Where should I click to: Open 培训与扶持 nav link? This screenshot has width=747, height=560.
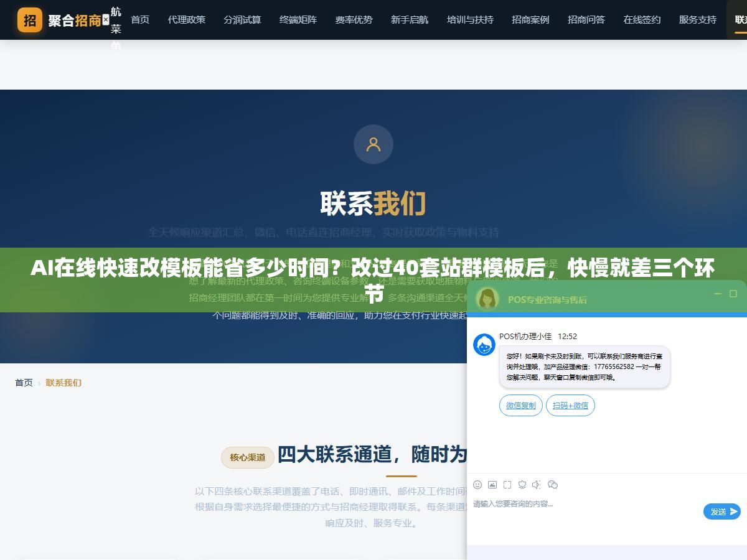tap(470, 20)
